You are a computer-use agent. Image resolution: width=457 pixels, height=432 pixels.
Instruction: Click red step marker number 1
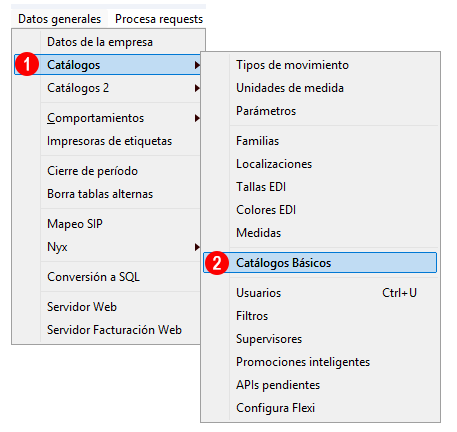click(x=27, y=64)
